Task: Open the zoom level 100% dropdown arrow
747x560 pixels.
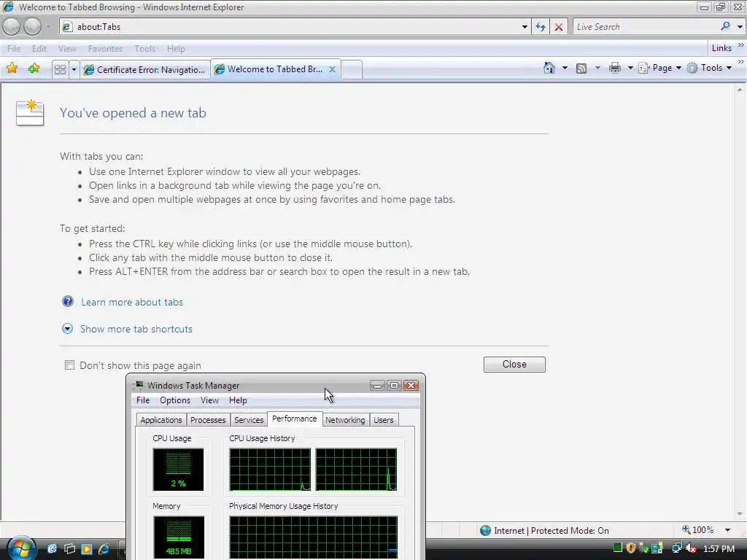Action: point(727,530)
